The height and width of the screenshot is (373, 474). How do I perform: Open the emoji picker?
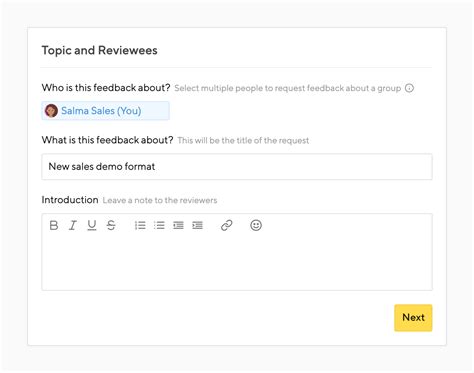click(256, 225)
